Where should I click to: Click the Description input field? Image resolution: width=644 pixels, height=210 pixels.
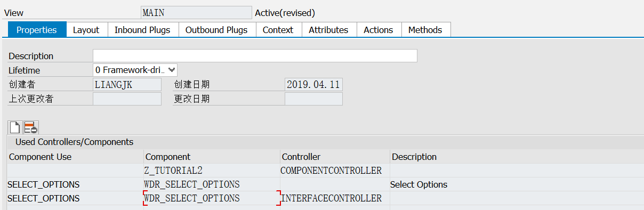[x=255, y=56]
